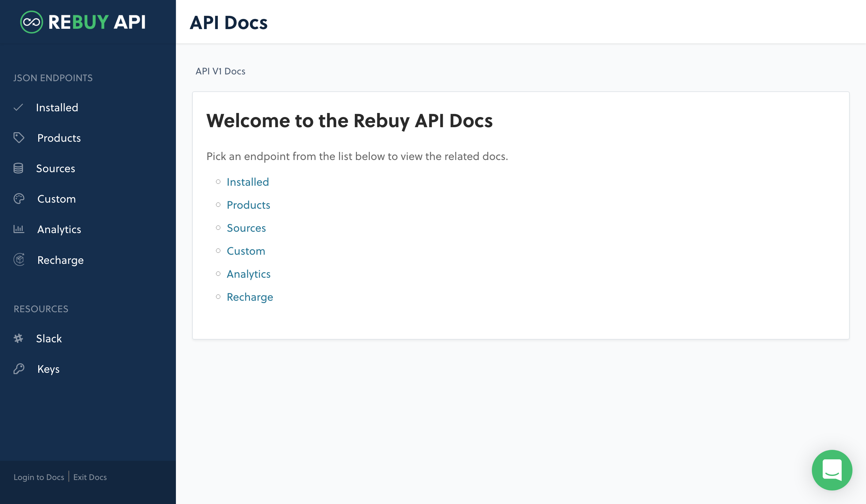Click the 'Pick an endpoint' instruction text

tap(357, 156)
